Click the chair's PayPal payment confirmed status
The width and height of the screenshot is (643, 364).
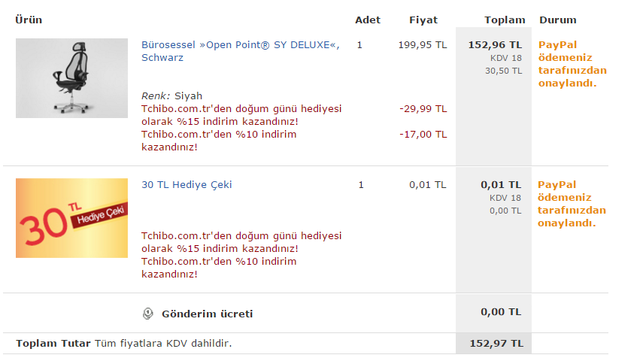tap(572, 64)
